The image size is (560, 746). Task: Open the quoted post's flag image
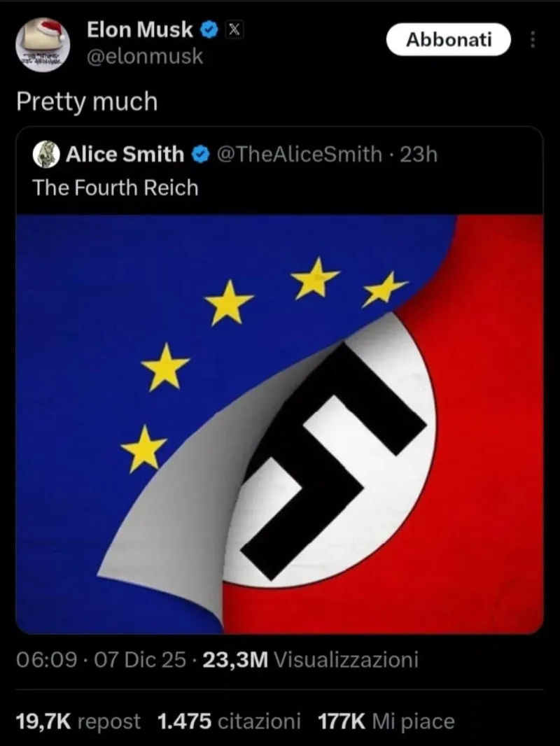[x=280, y=424]
